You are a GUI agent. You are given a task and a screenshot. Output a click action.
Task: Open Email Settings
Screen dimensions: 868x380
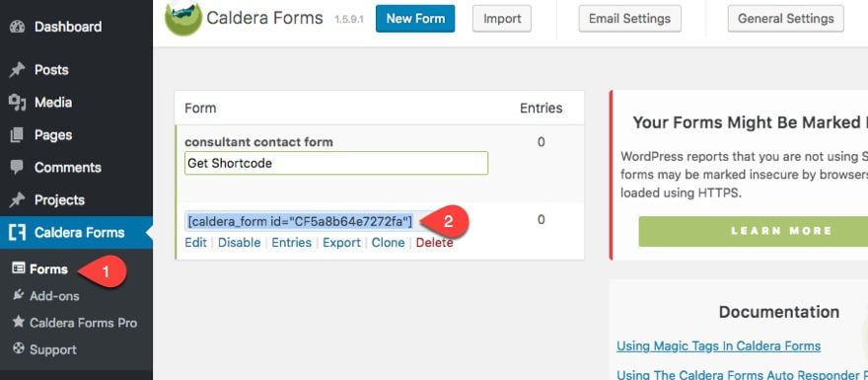629,19
